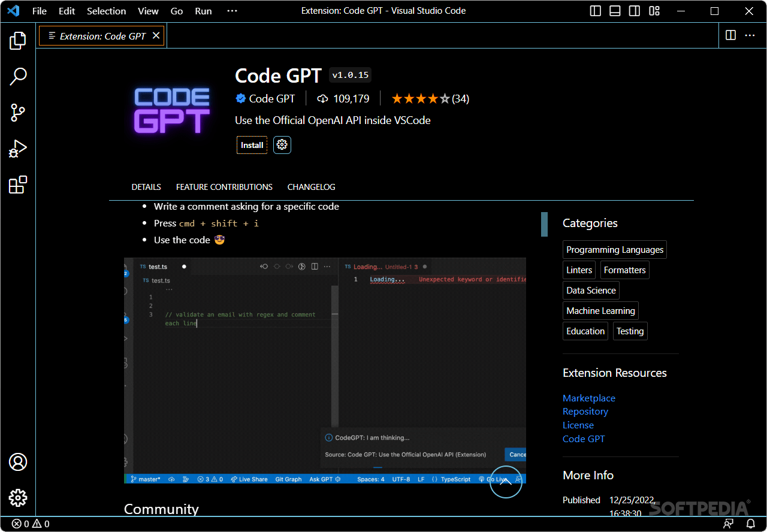
Task: Switch to the CHANGELOG tab
Action: [312, 187]
